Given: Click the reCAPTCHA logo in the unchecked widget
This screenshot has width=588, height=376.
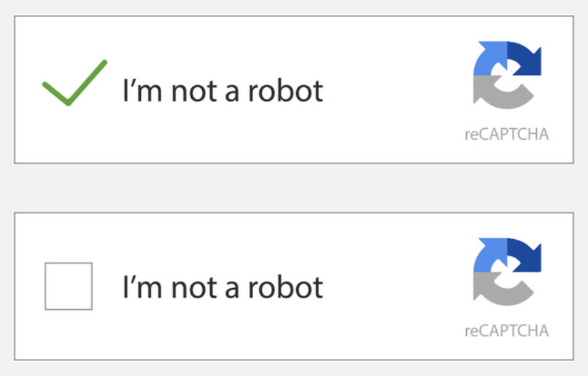Looking at the screenshot, I should 507,272.
